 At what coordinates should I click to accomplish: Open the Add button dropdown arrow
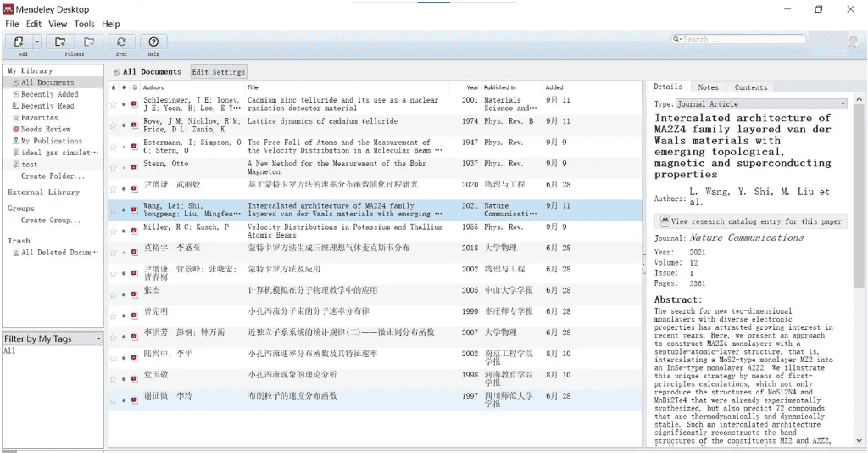[x=37, y=42]
